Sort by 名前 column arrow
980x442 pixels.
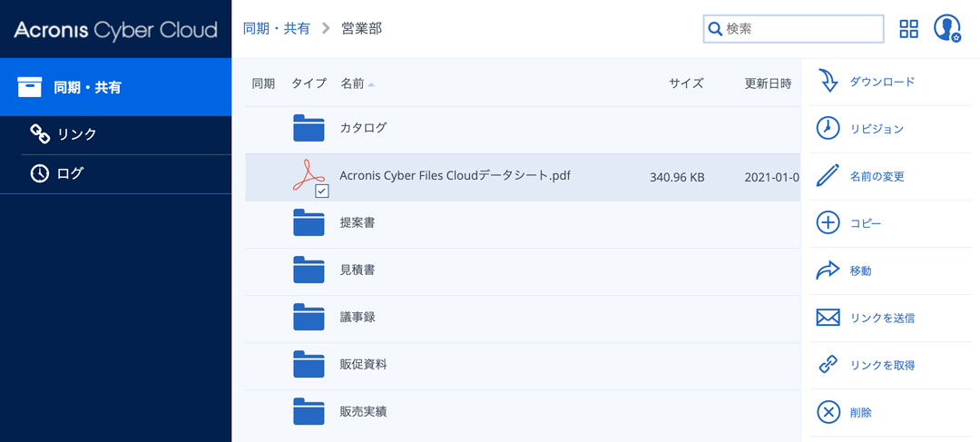371,83
